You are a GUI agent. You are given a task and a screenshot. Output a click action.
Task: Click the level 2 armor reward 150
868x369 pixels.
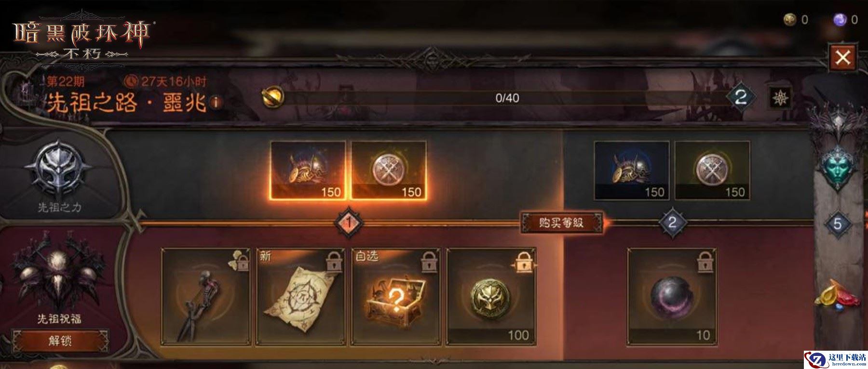[x=632, y=170]
